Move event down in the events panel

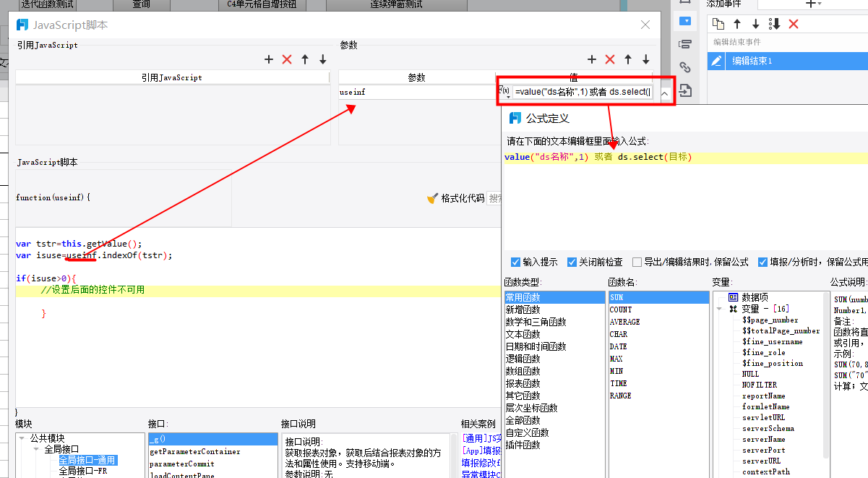click(756, 24)
